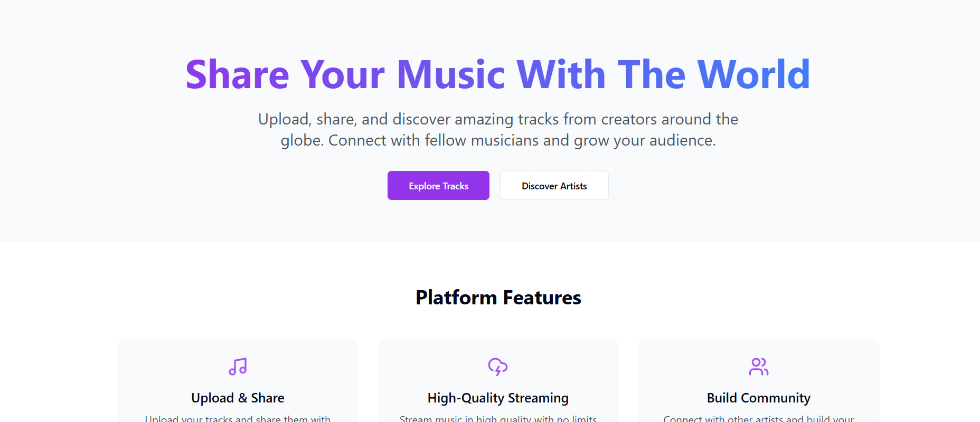The image size is (980, 422).
Task: Select the High-Quality Streaming heading
Action: pos(497,398)
